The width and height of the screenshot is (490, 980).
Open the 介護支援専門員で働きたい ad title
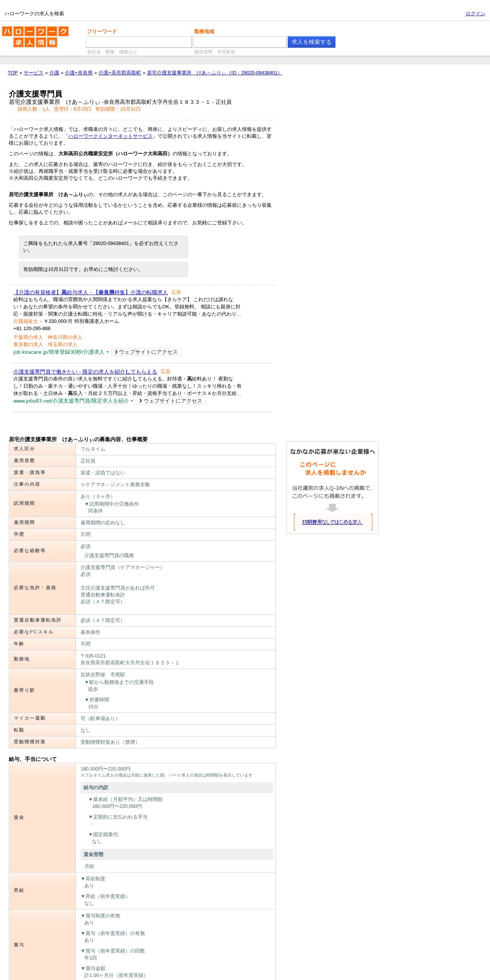click(85, 372)
